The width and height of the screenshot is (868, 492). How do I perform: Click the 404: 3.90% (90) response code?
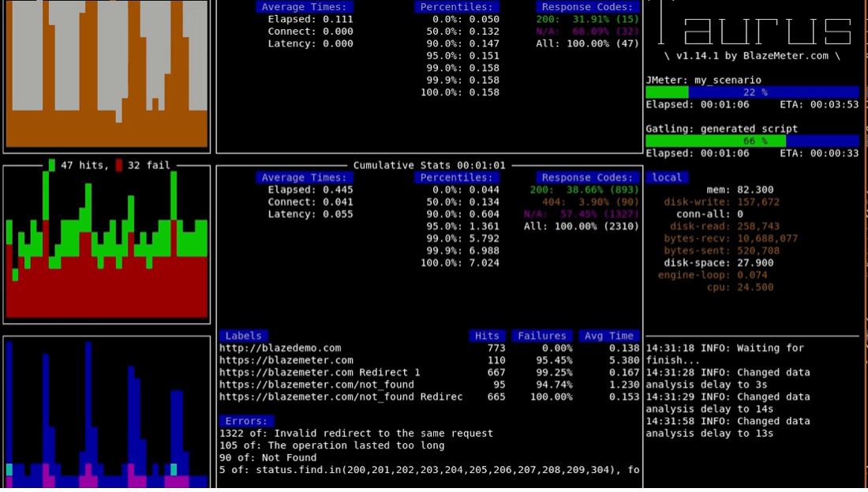tap(591, 201)
